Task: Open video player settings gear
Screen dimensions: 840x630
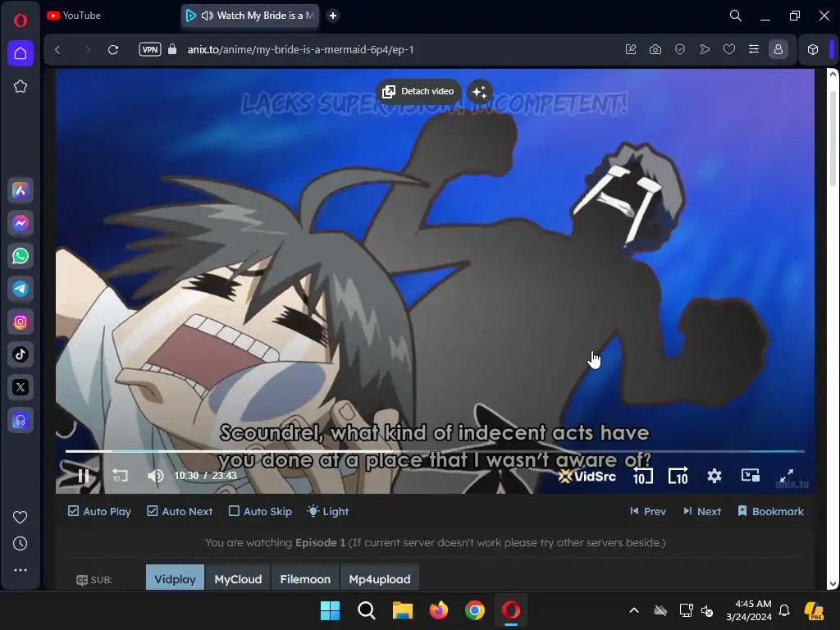Action: (714, 476)
